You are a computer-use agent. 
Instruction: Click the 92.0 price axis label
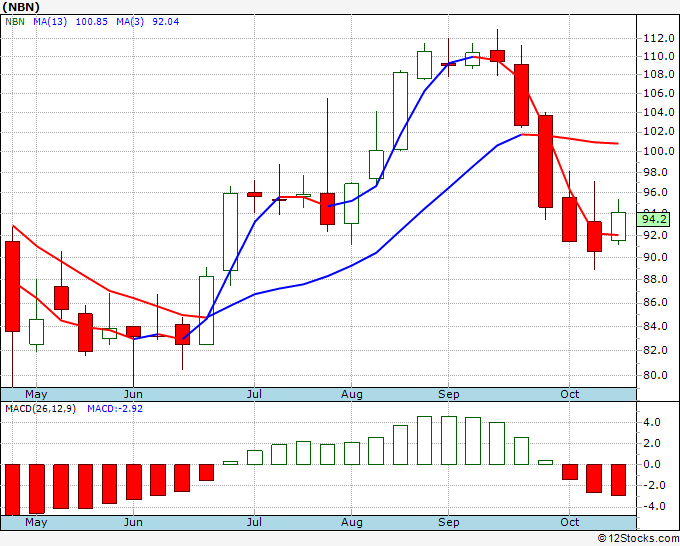[x=655, y=235]
